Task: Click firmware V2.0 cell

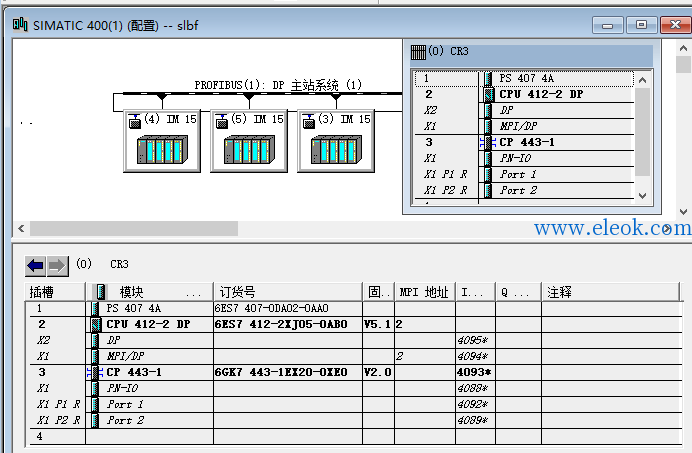Action: [x=378, y=372]
